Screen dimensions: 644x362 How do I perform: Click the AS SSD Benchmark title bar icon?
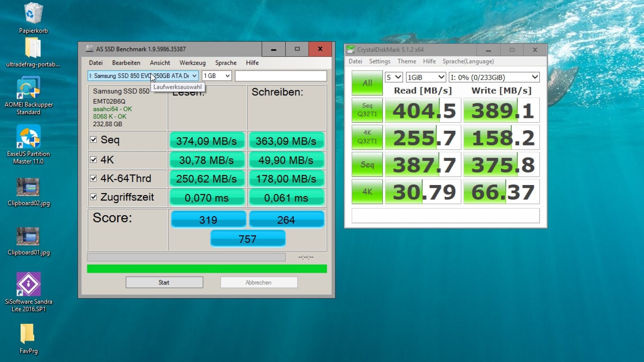(89, 49)
